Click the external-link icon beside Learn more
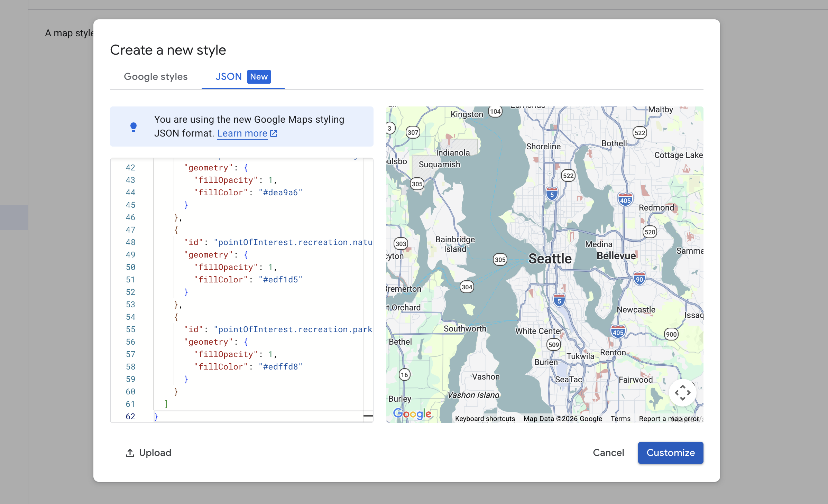The height and width of the screenshot is (504, 828). pos(274,133)
